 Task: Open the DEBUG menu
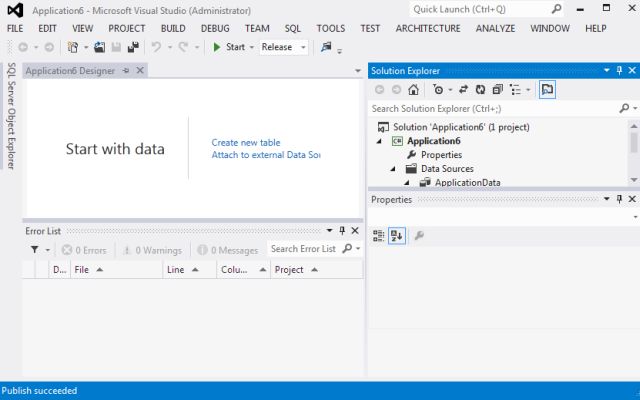pos(215,29)
